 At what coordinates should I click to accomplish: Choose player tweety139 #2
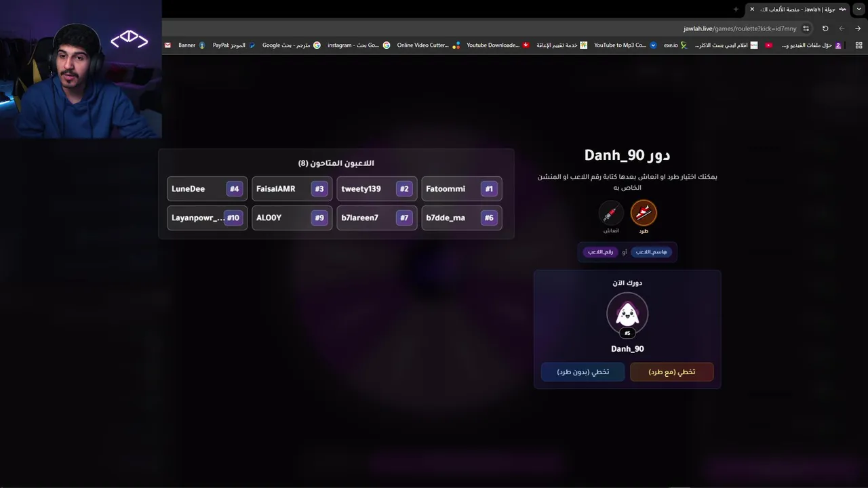click(377, 189)
